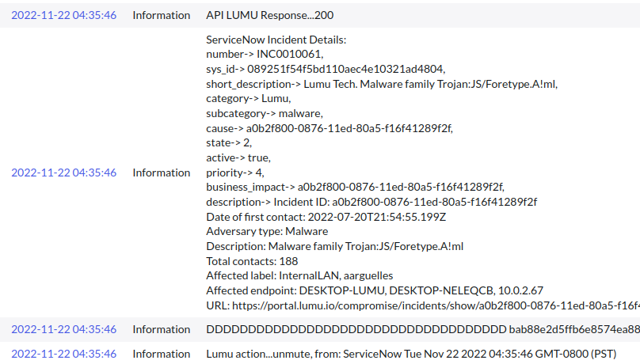Click Information level in ServiceNow Incident Details row
Screen dimensions: 640x364
(x=161, y=173)
